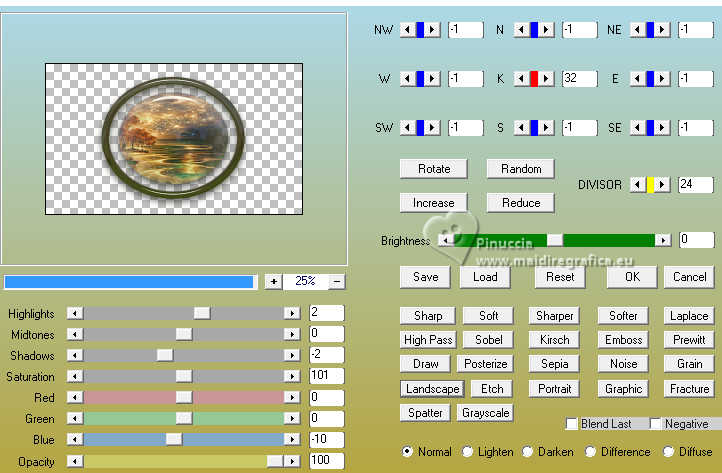Decrease the SW kernel value arrow

[407, 128]
